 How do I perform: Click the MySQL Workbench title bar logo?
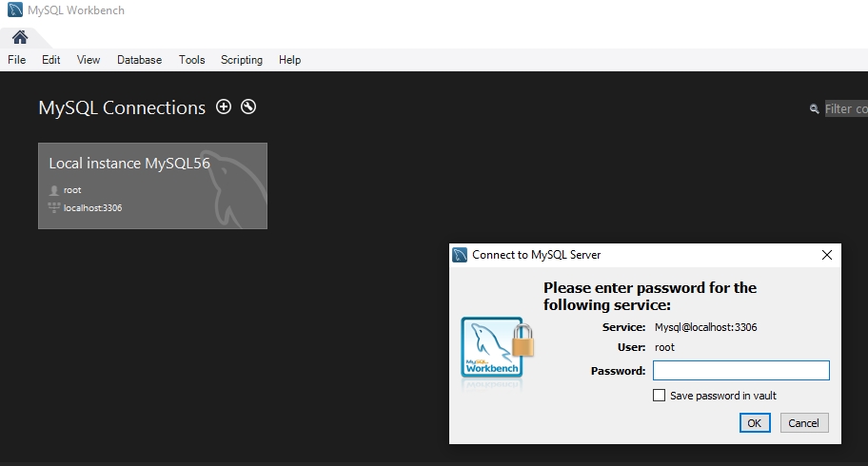pos(15,10)
